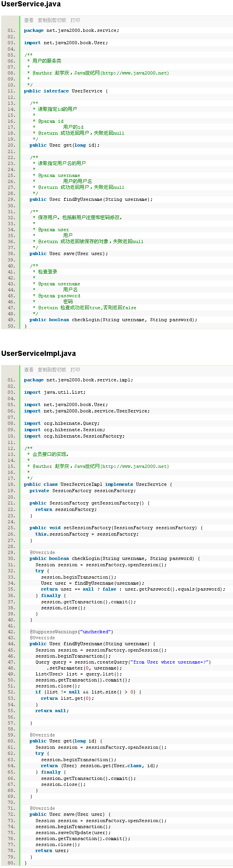The height and width of the screenshot is (868, 233).
Task: Click 打印 link above UserService.java code
Action: tap(75, 20)
